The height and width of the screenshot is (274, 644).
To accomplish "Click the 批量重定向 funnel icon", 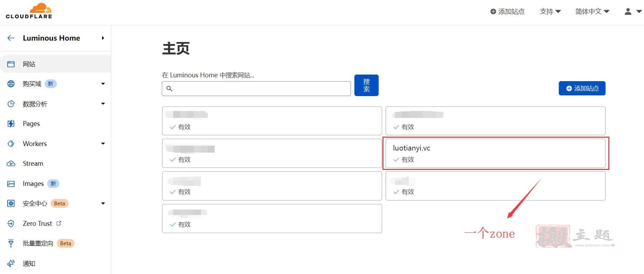I will click(11, 243).
